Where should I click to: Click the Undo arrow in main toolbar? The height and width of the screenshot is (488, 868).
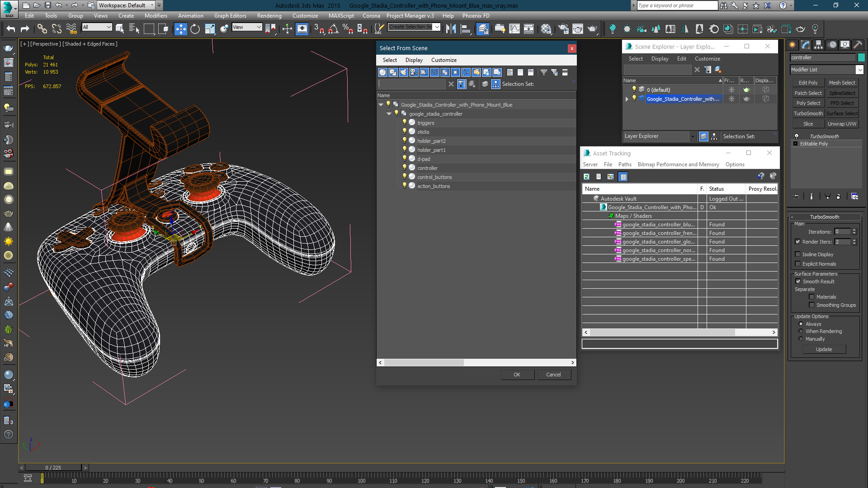point(10,29)
